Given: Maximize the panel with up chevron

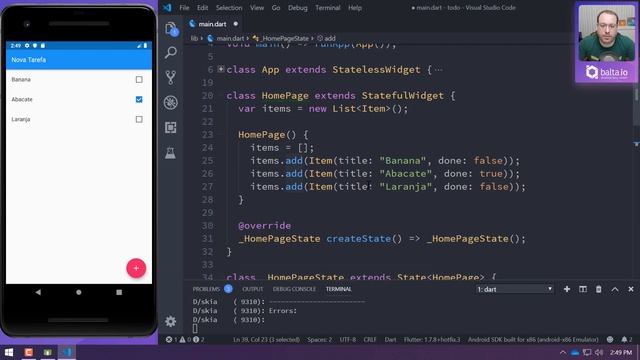Looking at the screenshot, I should coord(615,289).
